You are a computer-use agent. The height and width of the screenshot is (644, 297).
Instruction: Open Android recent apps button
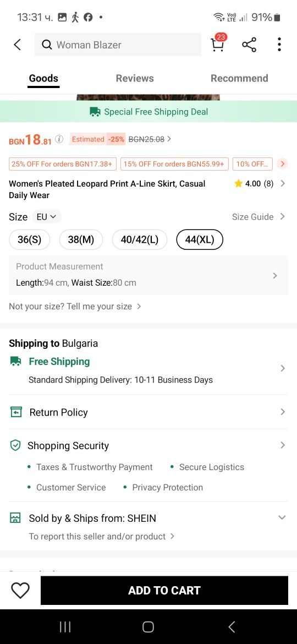pos(65,627)
